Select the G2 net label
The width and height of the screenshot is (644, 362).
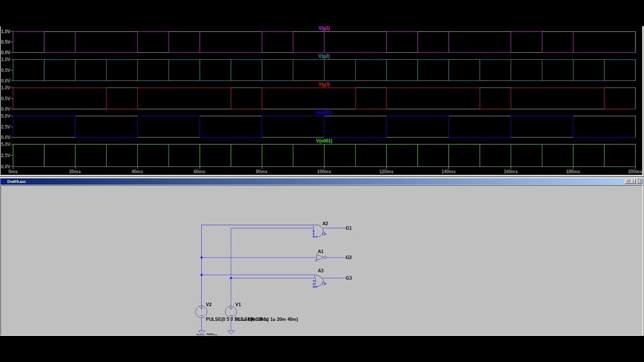(x=349, y=257)
